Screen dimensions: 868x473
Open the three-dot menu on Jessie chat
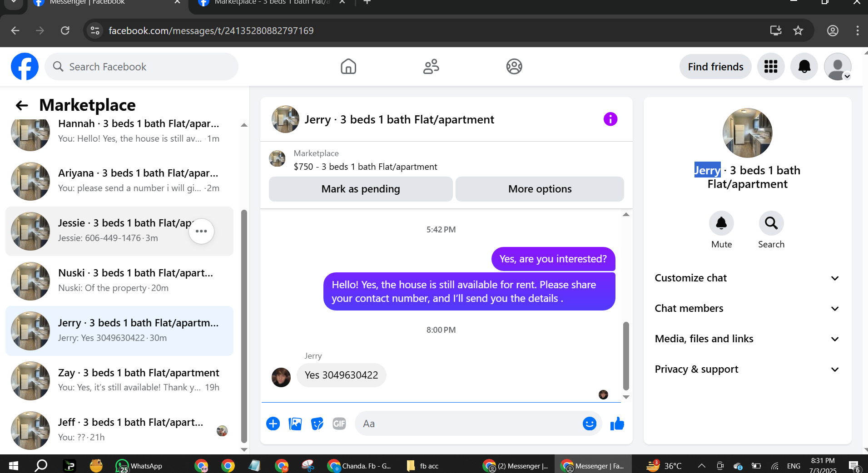click(x=201, y=231)
